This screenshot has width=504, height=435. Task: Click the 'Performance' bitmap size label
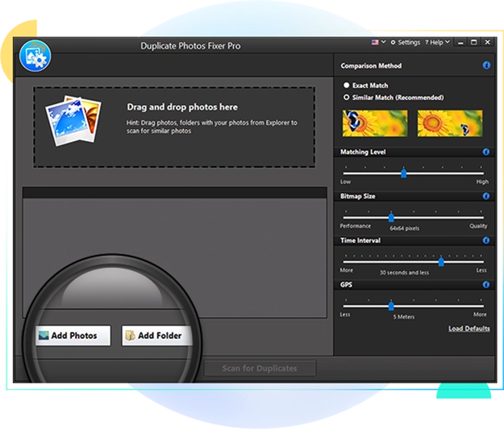(x=355, y=226)
